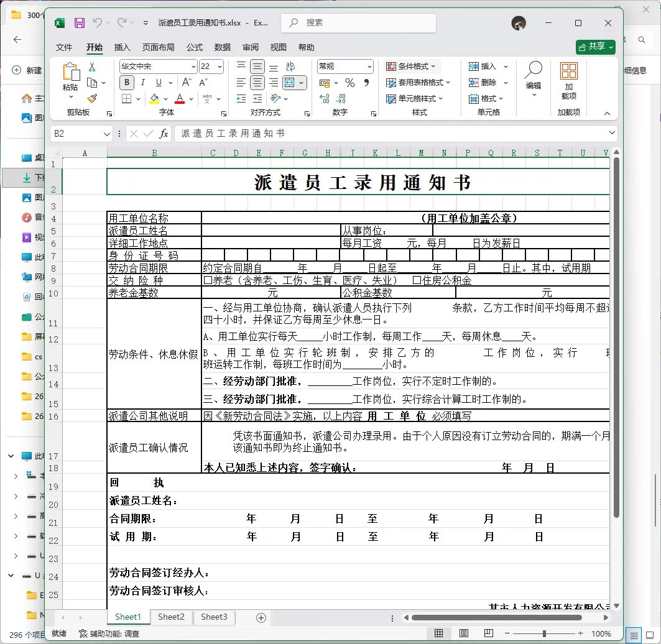This screenshot has height=644, width=661.
Task: Expand the formula bar
Action: pyautogui.click(x=612, y=133)
